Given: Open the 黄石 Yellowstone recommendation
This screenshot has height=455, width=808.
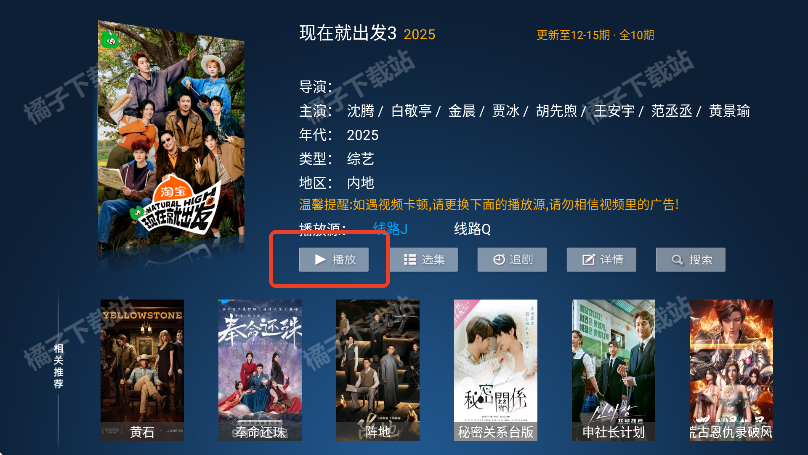Looking at the screenshot, I should click(142, 370).
